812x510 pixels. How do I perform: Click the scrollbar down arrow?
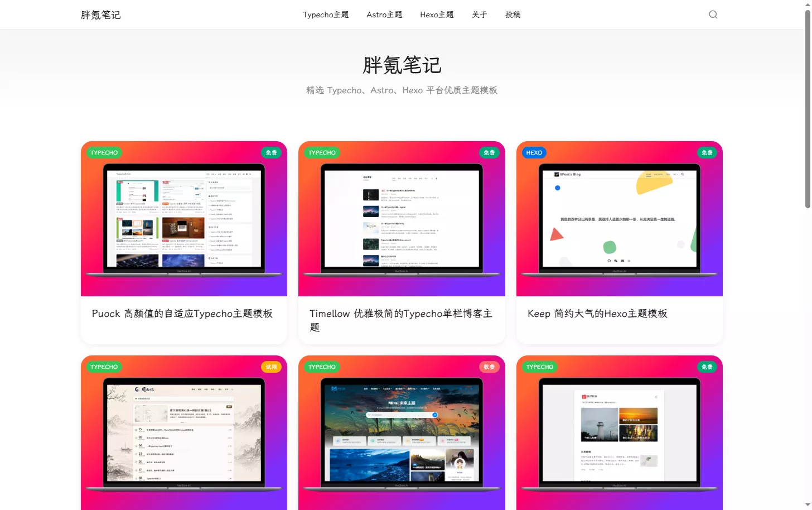click(808, 505)
